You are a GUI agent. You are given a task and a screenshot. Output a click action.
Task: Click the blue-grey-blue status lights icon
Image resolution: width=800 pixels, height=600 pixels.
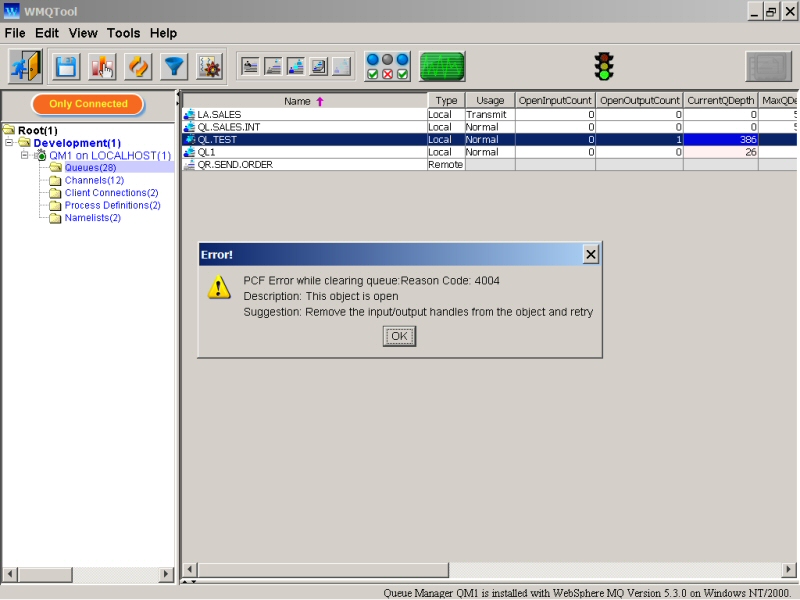pos(387,66)
